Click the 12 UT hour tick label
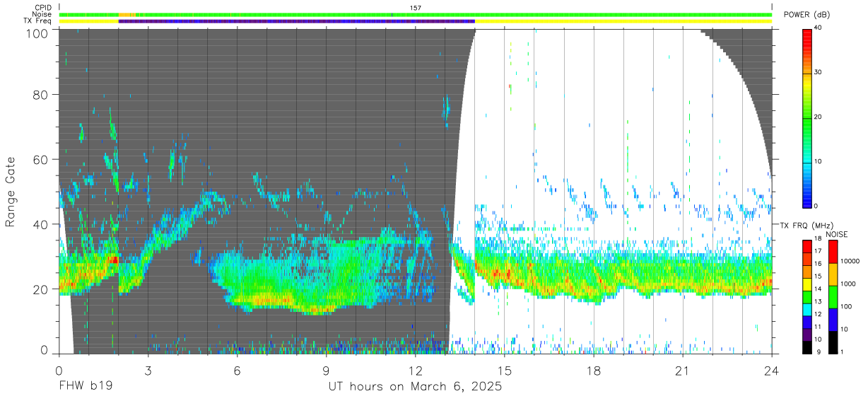This screenshot has height=401, width=868. click(x=415, y=371)
